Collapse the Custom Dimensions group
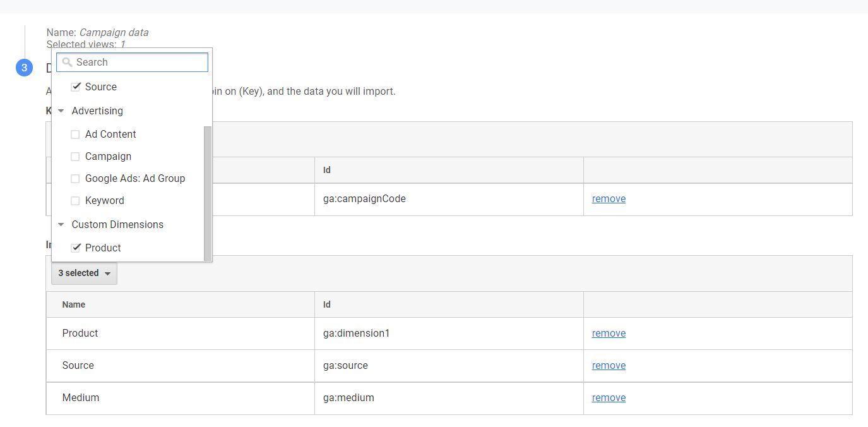 pyautogui.click(x=61, y=224)
